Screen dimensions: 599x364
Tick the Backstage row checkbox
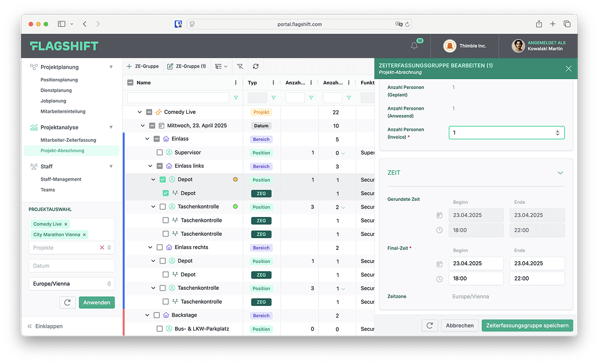(x=157, y=315)
